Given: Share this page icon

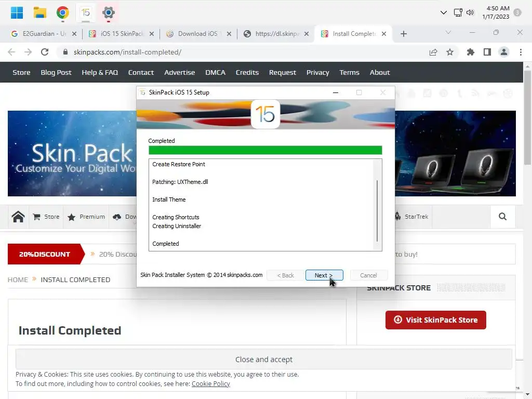Looking at the screenshot, I should coord(433,52).
